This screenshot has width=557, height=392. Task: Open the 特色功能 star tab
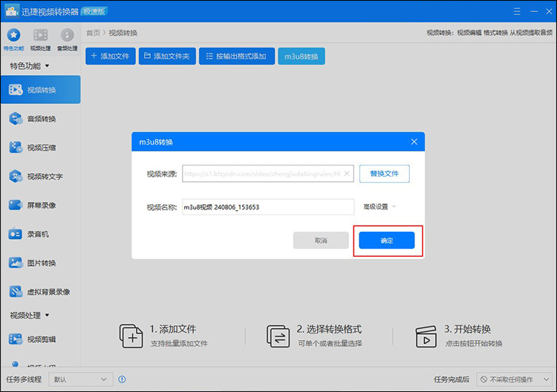click(x=13, y=39)
